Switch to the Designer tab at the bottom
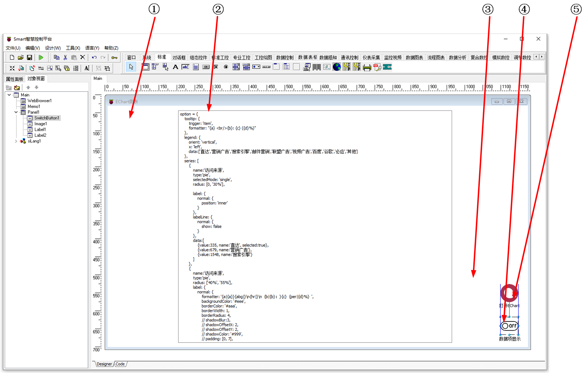588x373 pixels. click(104, 364)
